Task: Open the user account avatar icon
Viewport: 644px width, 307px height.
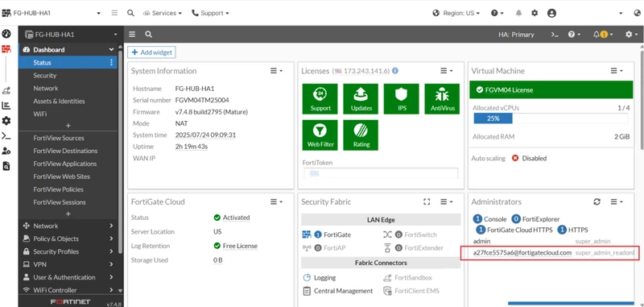Action: (551, 13)
